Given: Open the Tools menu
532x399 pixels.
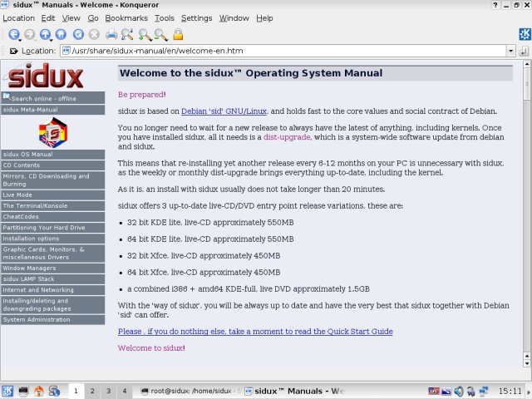Looking at the screenshot, I should pyautogui.click(x=165, y=17).
